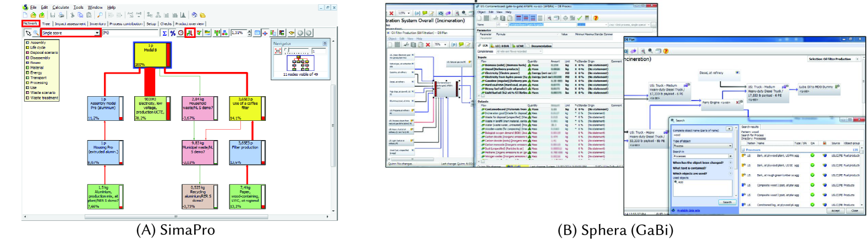Click the fit-to-view icon in Navigator

click(x=278, y=51)
